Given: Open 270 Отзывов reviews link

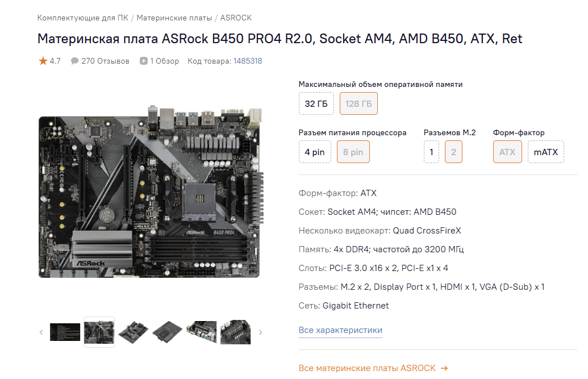Looking at the screenshot, I should tap(105, 61).
